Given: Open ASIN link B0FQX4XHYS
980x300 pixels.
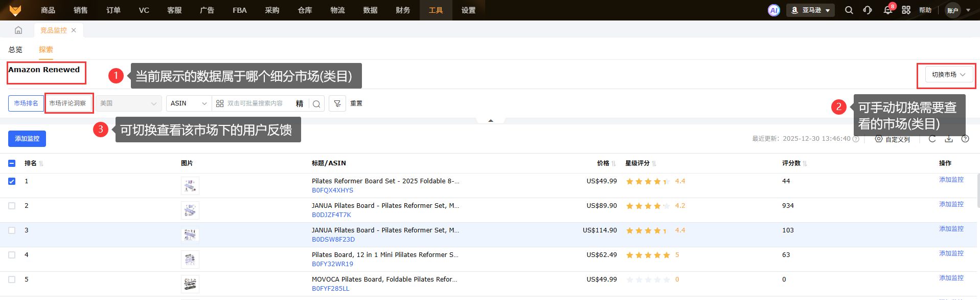Looking at the screenshot, I should [x=332, y=190].
